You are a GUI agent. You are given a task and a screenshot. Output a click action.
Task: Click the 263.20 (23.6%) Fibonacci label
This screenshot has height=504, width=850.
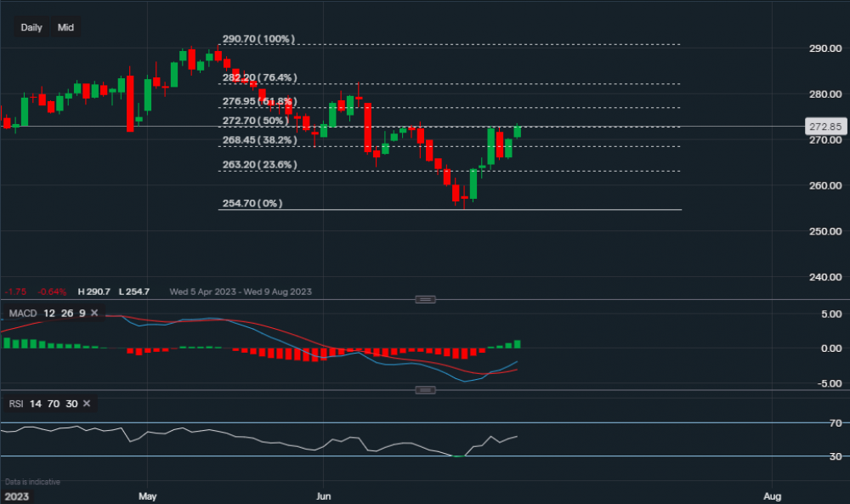[258, 165]
